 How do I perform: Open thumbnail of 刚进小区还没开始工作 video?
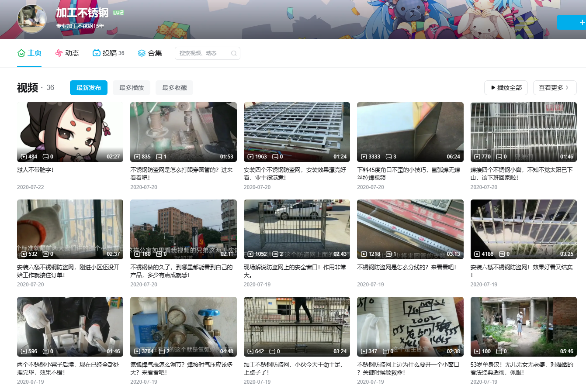pos(70,230)
